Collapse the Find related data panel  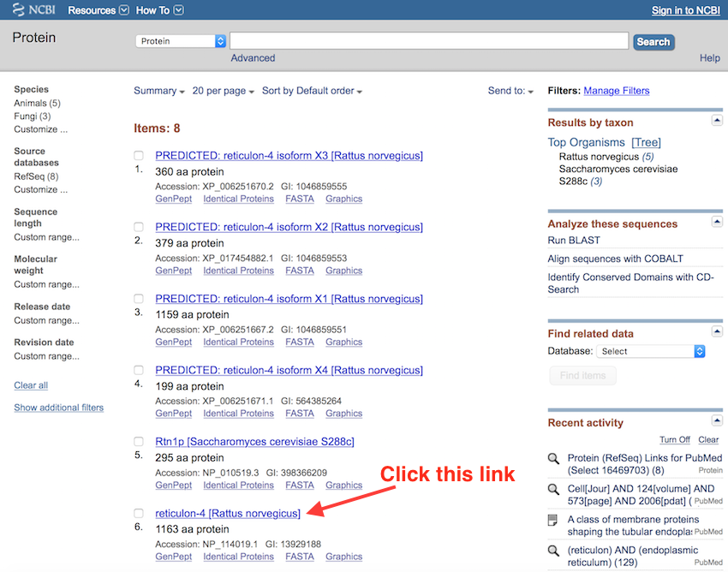pos(717,331)
